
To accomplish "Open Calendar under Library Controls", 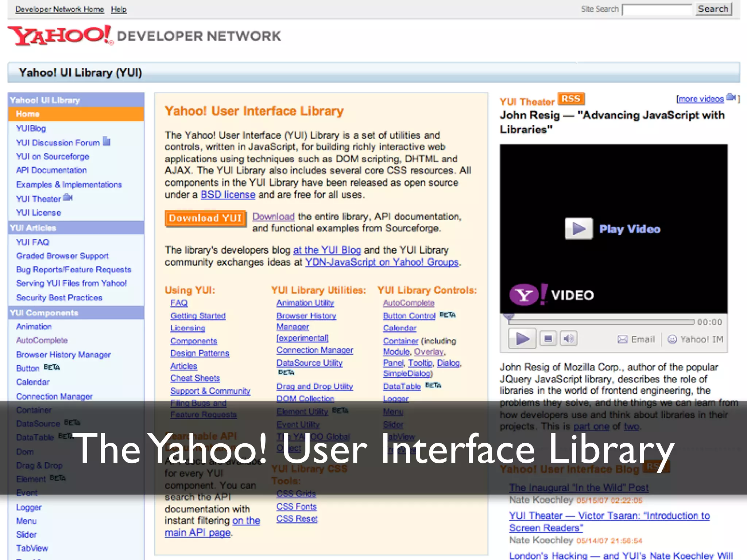I will (x=399, y=328).
